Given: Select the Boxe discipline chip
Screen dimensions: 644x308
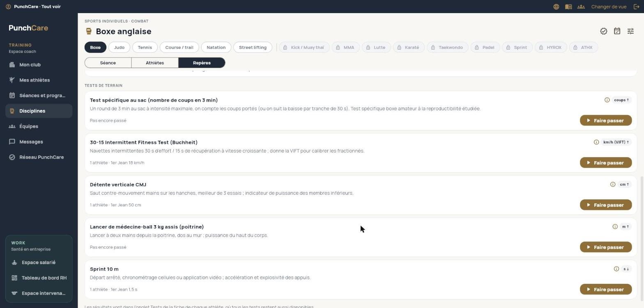Looking at the screenshot, I should 95,48.
